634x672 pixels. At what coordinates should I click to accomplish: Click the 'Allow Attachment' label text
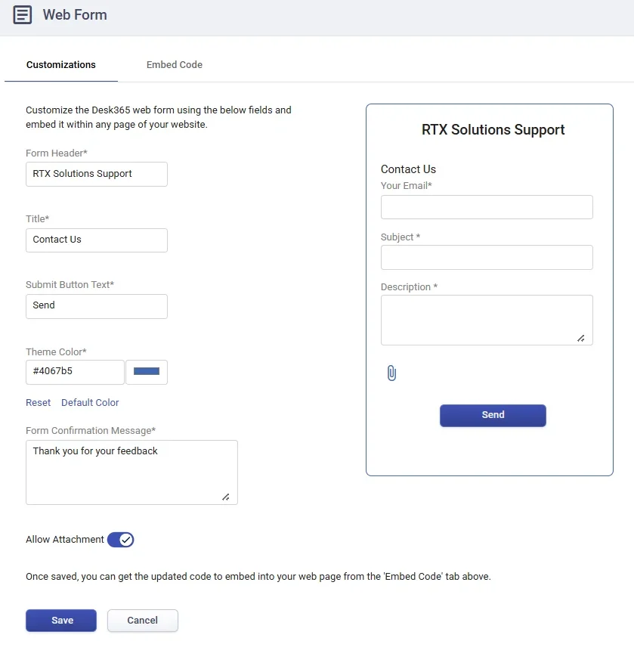click(x=65, y=540)
